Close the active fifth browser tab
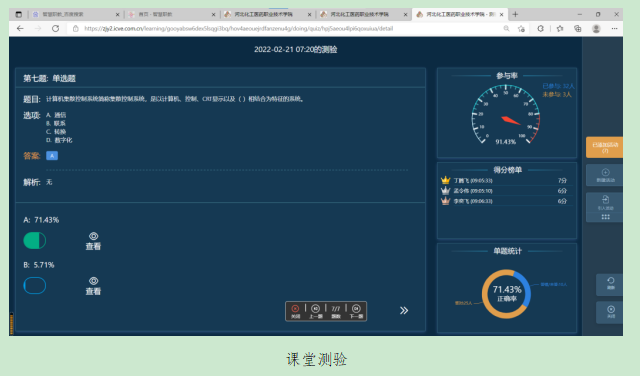 click(501, 14)
